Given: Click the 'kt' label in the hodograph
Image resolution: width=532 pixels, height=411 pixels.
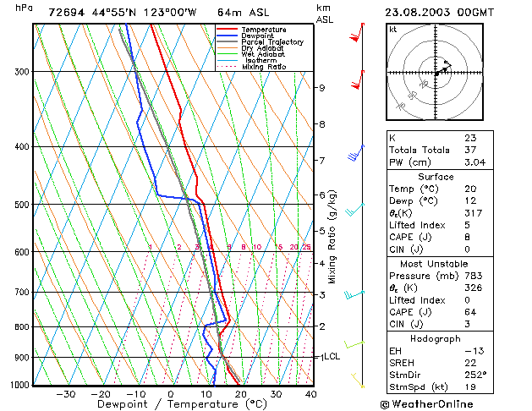Looking at the screenshot, I should click(393, 30).
